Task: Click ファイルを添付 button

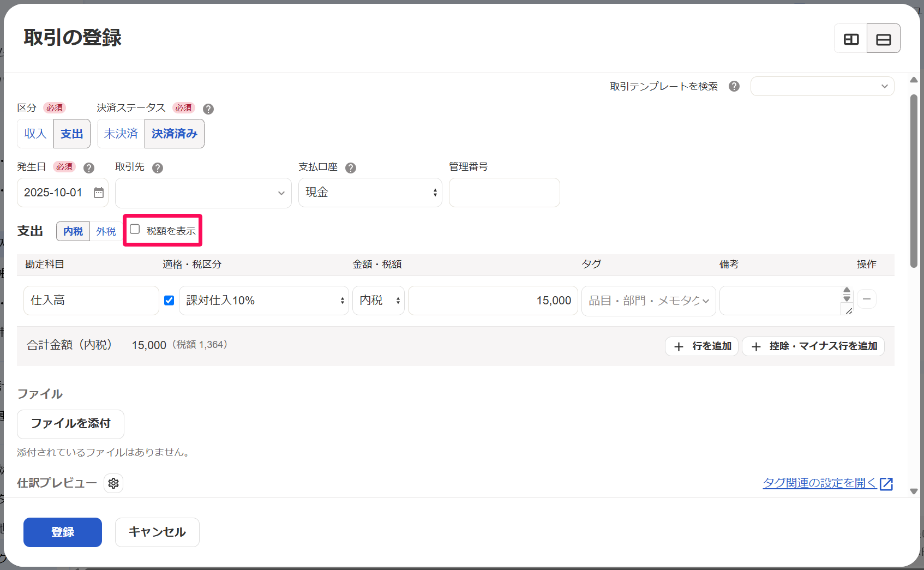Action: 70,424
